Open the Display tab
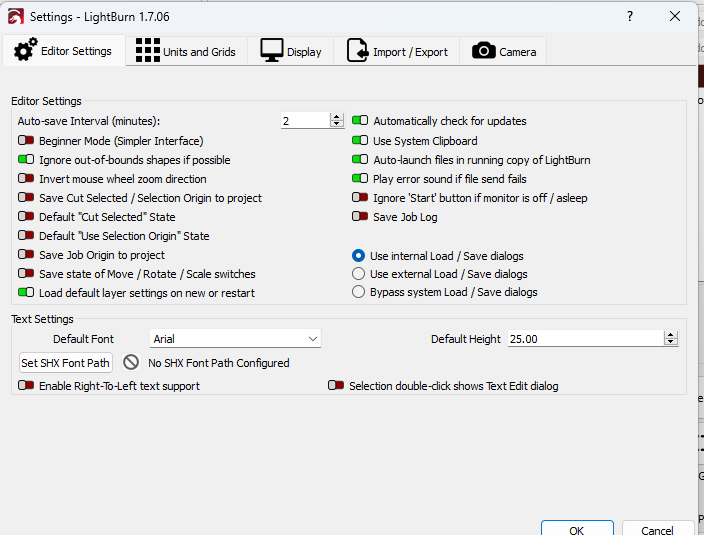This screenshot has height=535, width=704. (x=291, y=51)
